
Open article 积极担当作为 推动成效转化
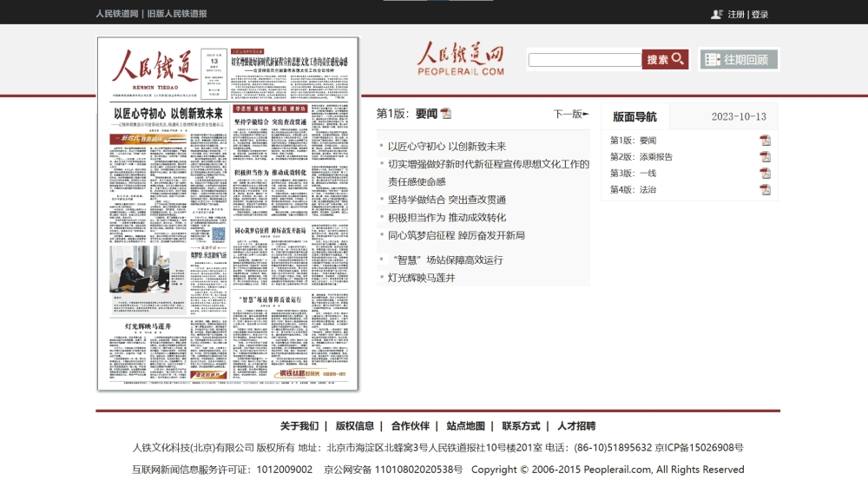(x=447, y=218)
